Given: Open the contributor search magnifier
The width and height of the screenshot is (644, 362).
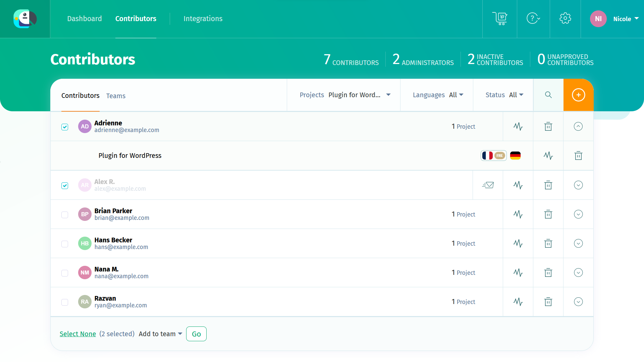Looking at the screenshot, I should click(x=548, y=95).
